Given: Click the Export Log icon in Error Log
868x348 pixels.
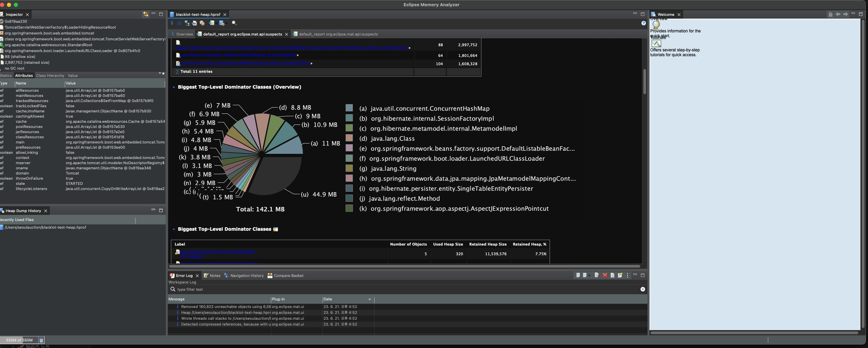Looking at the screenshot, I should pos(578,275).
